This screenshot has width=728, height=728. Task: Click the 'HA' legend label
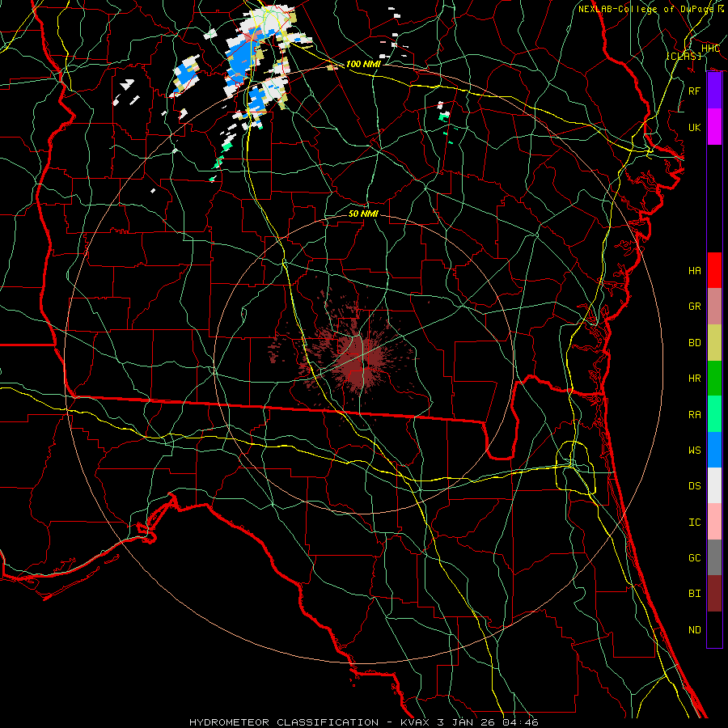click(x=695, y=271)
